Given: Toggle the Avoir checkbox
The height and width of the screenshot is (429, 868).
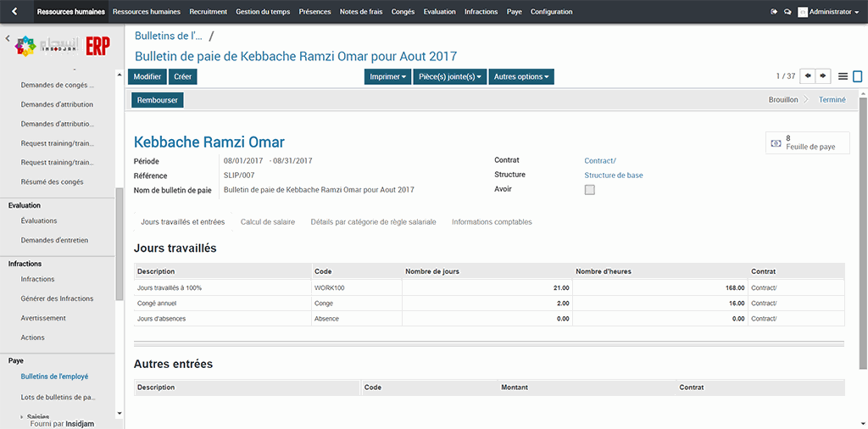Looking at the screenshot, I should [x=590, y=190].
